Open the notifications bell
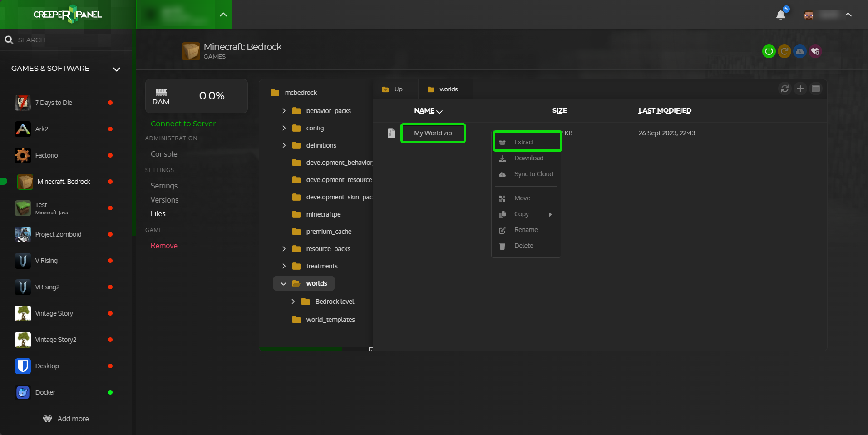Viewport: 868px width, 435px height. [x=781, y=15]
